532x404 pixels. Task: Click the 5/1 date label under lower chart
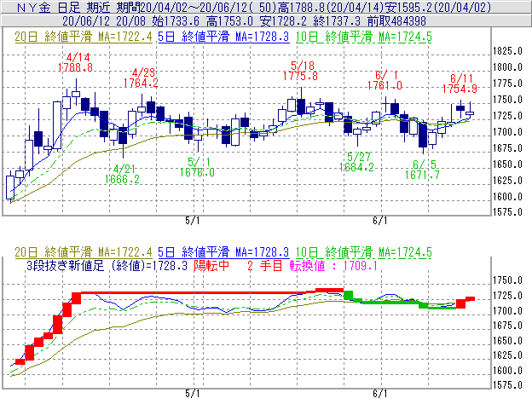click(193, 394)
